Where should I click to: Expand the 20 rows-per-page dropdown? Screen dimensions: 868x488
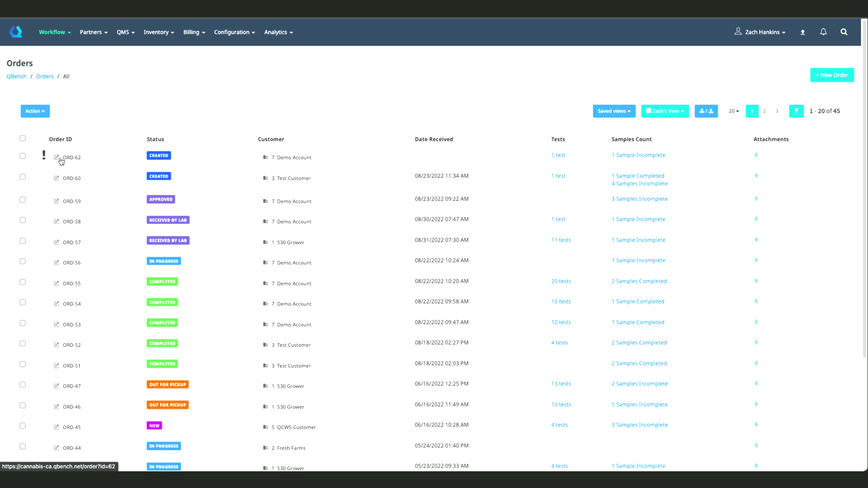click(x=733, y=111)
